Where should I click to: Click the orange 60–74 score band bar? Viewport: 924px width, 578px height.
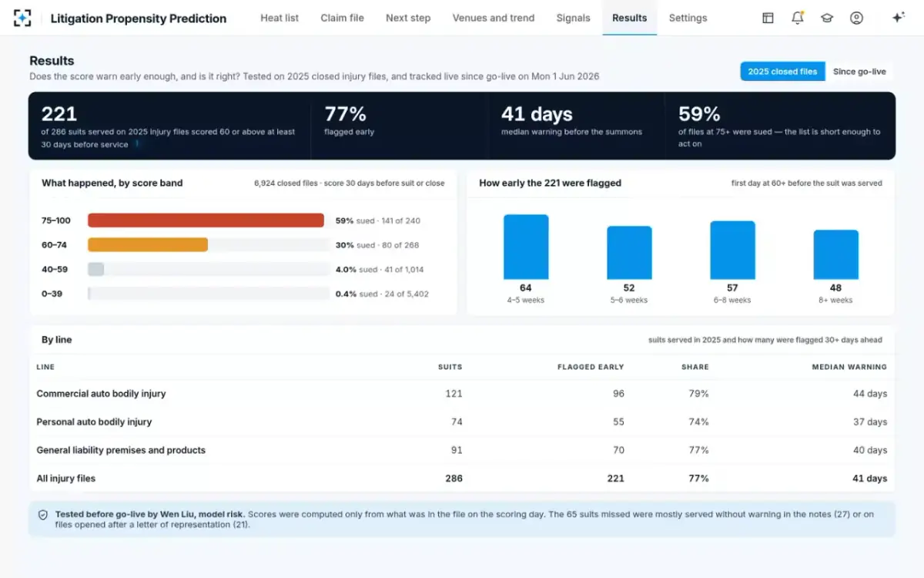(x=148, y=245)
